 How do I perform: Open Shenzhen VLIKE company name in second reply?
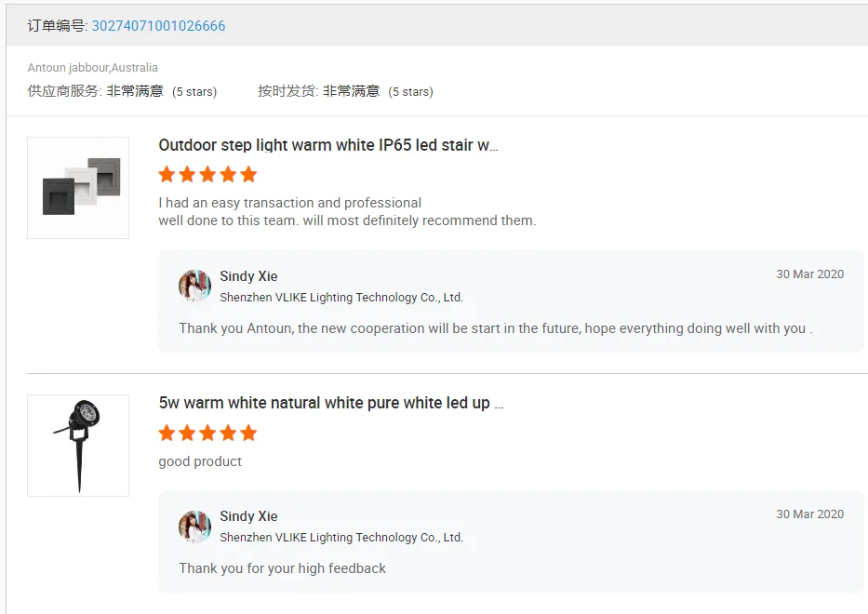341,538
